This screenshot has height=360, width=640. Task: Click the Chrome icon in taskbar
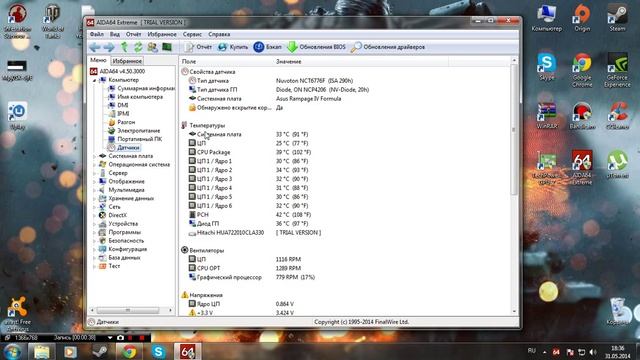pos(129,351)
